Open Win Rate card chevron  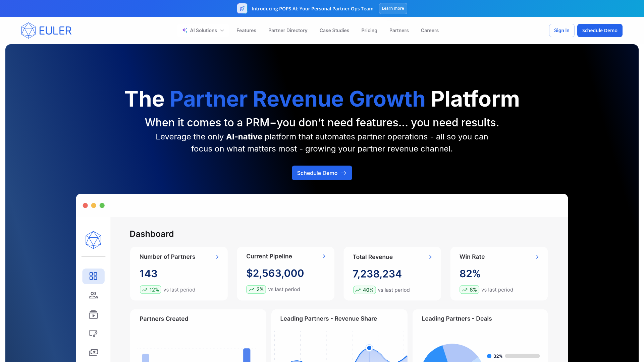pos(537,257)
